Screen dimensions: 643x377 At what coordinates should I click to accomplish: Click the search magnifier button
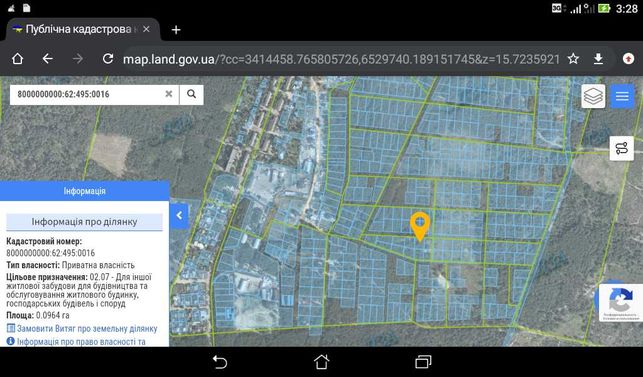pyautogui.click(x=192, y=94)
